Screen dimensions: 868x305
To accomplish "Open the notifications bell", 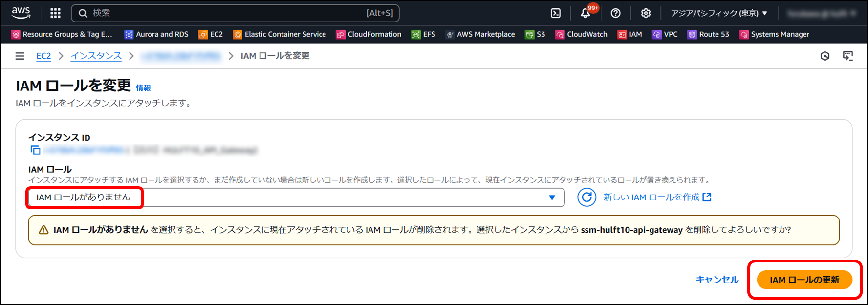I will (x=586, y=13).
